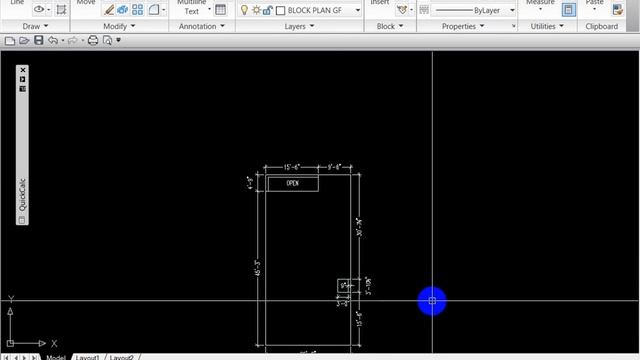Expand the Draw panel title arrow

(x=46, y=26)
